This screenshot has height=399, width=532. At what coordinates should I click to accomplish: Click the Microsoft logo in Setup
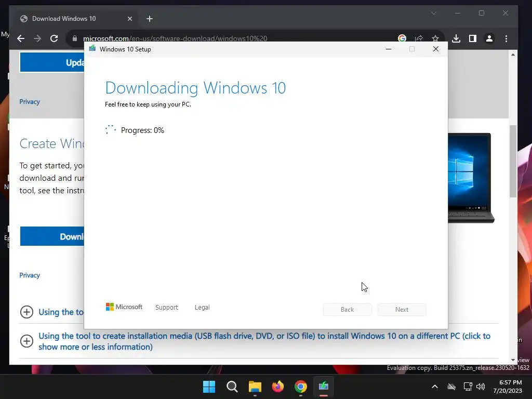[x=124, y=307]
